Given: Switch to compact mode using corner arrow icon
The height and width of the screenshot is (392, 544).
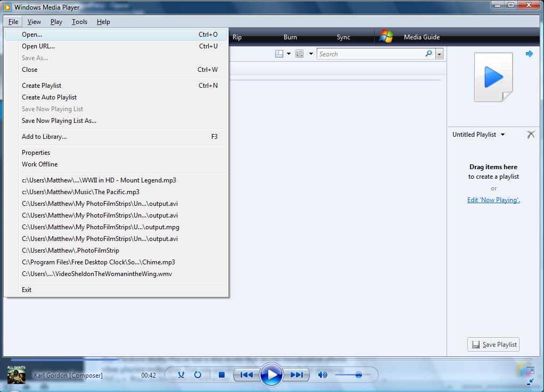Looking at the screenshot, I should click(x=530, y=382).
